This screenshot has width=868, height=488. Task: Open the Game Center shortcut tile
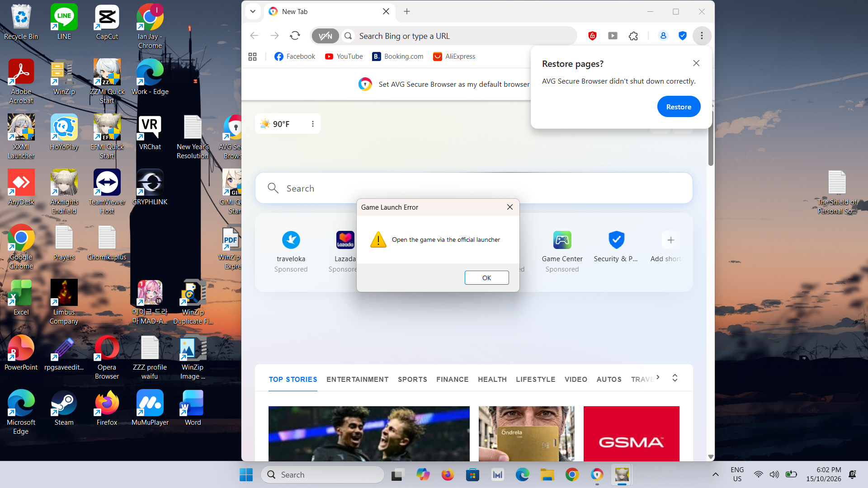pos(562,251)
